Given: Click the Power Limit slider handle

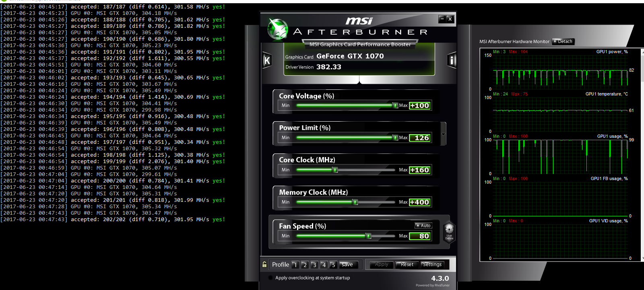Looking at the screenshot, I should pos(395,138).
